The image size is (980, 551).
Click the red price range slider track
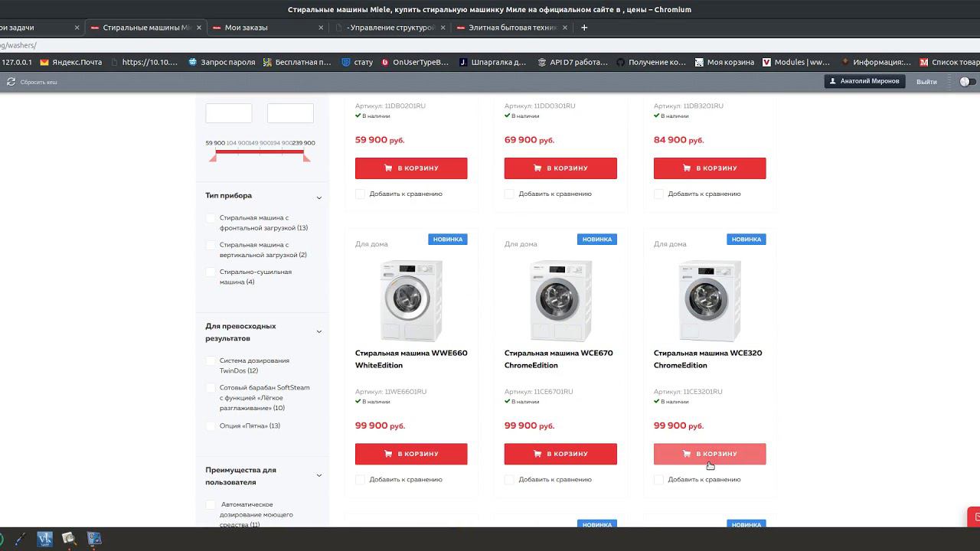click(260, 152)
